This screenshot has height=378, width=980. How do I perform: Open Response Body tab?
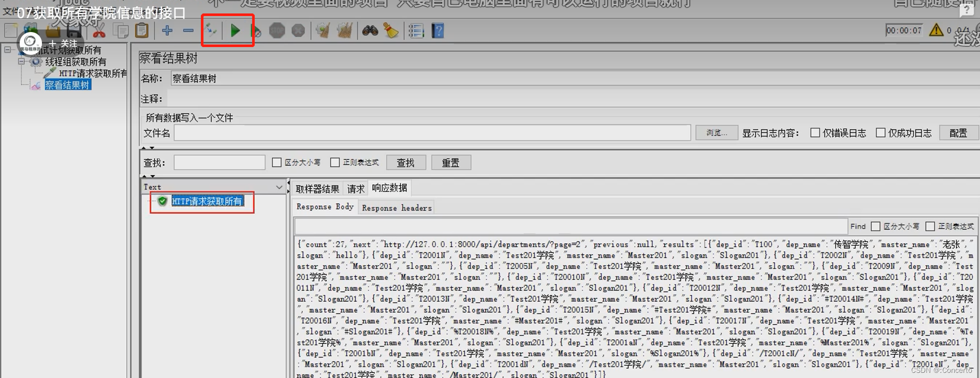click(325, 207)
